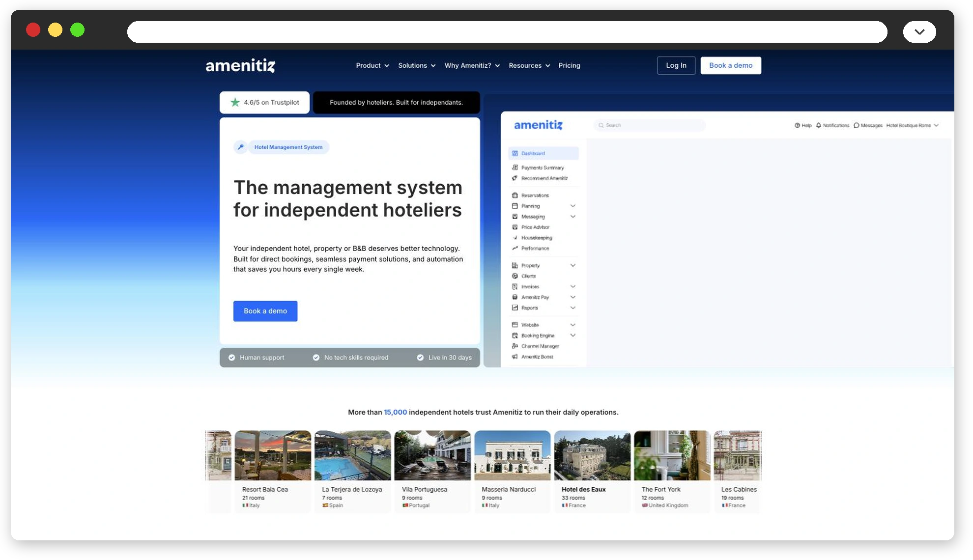Open the Vila Portuguesa photo
973x560 pixels.
[432, 455]
